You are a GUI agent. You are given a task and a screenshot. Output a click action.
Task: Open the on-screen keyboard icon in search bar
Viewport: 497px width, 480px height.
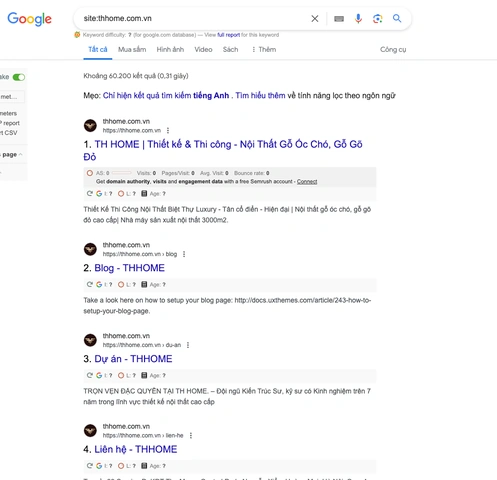(339, 19)
